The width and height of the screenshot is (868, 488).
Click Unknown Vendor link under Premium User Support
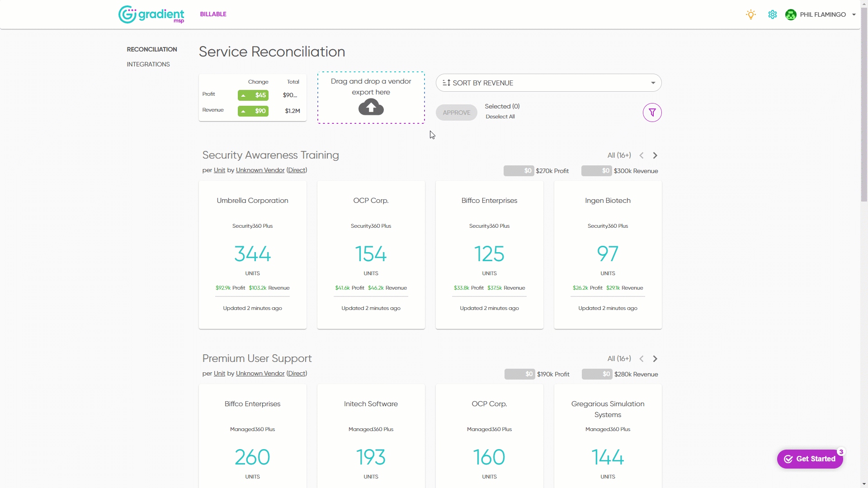[x=260, y=374]
